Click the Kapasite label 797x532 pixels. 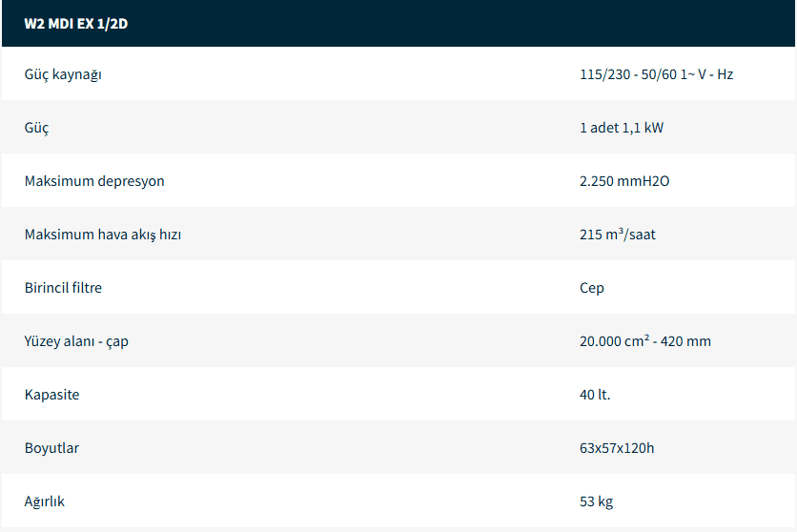coord(51,395)
